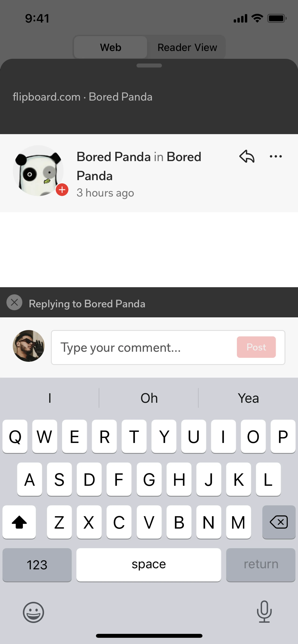Tap the return key
298x644 pixels.
pyautogui.click(x=261, y=565)
